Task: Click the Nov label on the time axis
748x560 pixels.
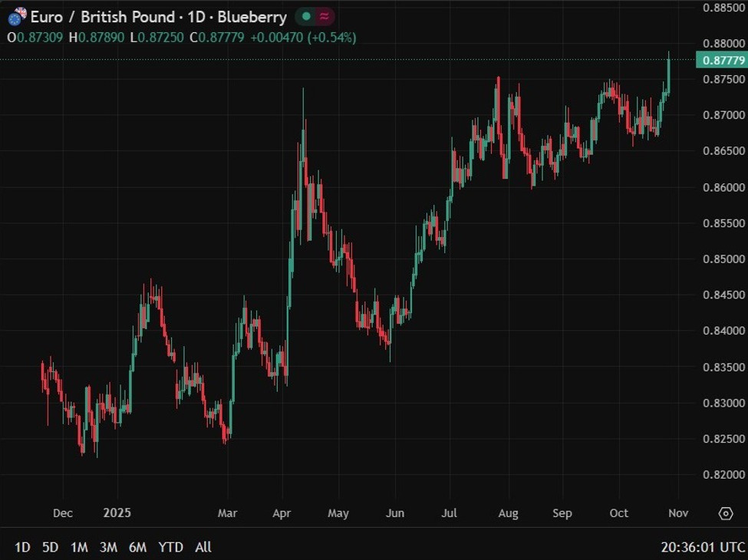Action: pos(677,513)
